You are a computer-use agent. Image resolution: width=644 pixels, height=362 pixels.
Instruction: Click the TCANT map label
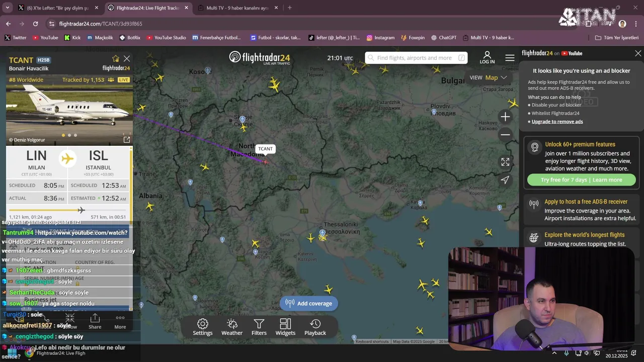coord(265,149)
